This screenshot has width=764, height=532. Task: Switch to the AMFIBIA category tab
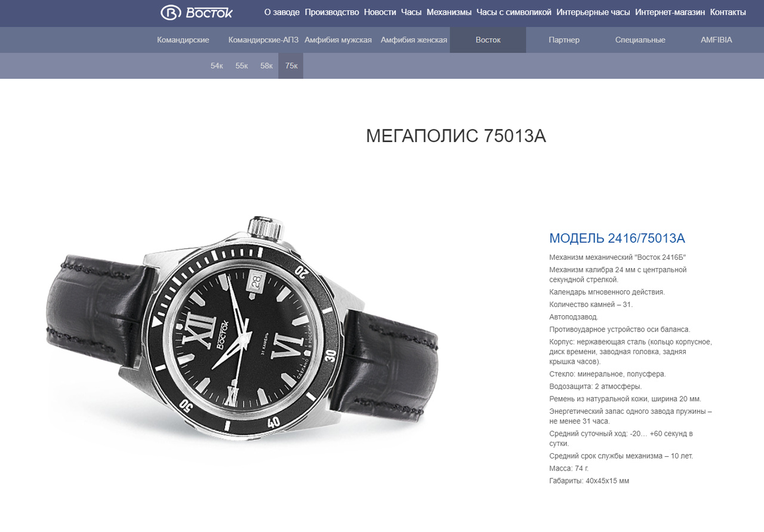pos(716,40)
